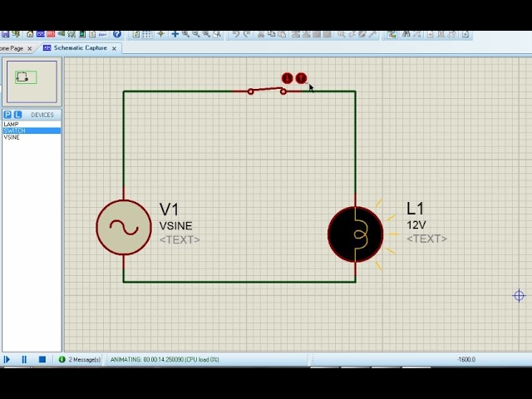Click the New Sheet icon
Screen dimensions: 532x399
tap(431, 34)
